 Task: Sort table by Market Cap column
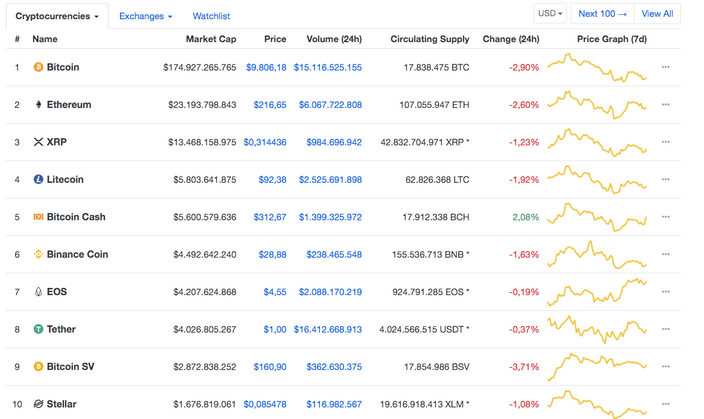pos(211,39)
